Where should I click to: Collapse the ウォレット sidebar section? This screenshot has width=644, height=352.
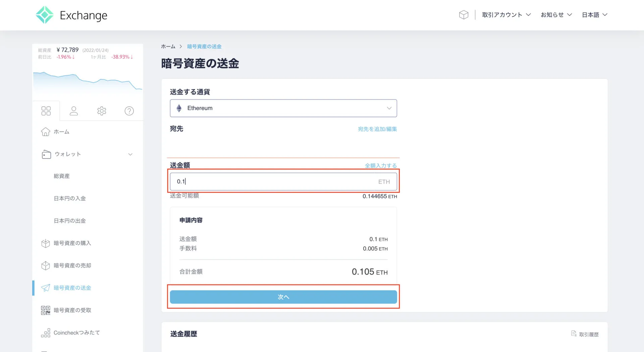coord(130,154)
